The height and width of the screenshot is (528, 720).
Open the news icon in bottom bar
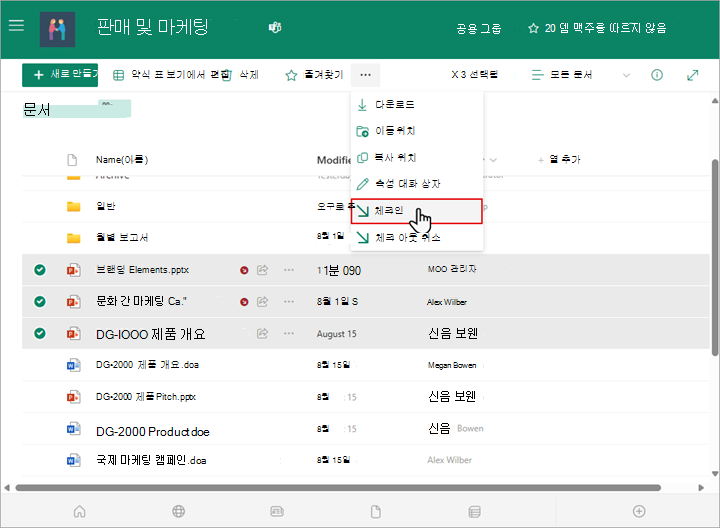(x=277, y=511)
